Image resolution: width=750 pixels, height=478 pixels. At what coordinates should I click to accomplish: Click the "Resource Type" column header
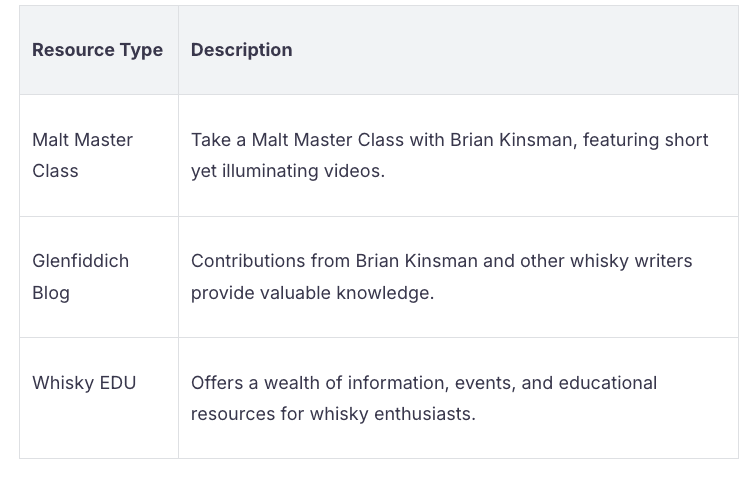pos(97,50)
